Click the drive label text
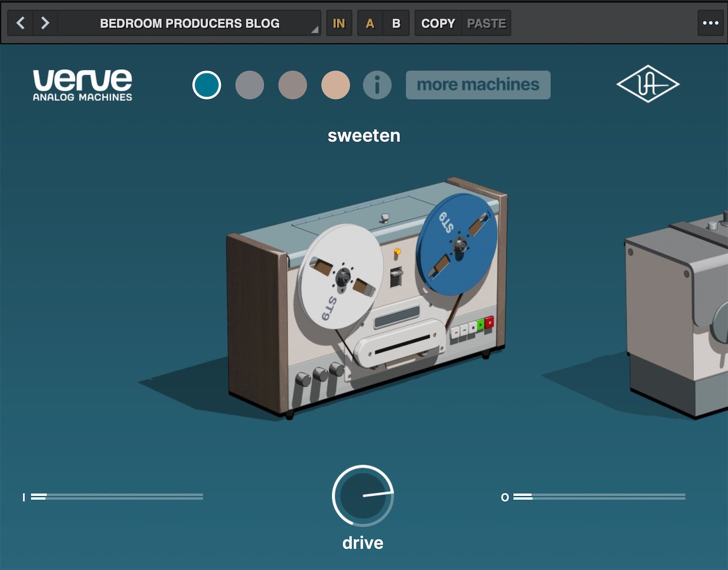 point(363,543)
